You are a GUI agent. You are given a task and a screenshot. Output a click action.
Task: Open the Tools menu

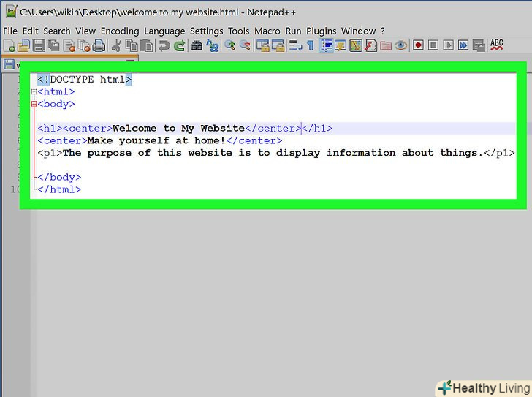(238, 31)
